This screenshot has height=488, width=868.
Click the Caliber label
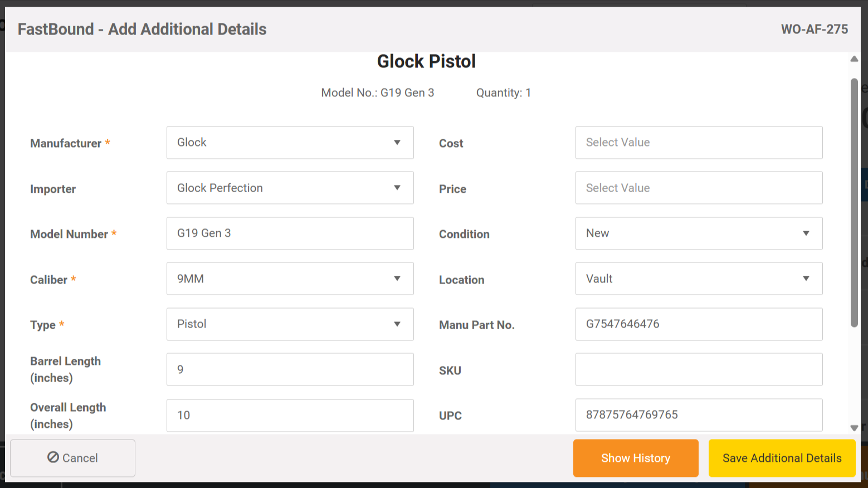(48, 280)
